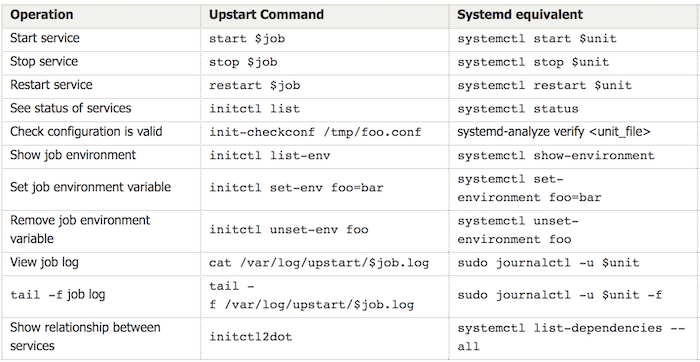Click "systemctl show-environment" text
The height and width of the screenshot is (362, 700).
pos(556,155)
